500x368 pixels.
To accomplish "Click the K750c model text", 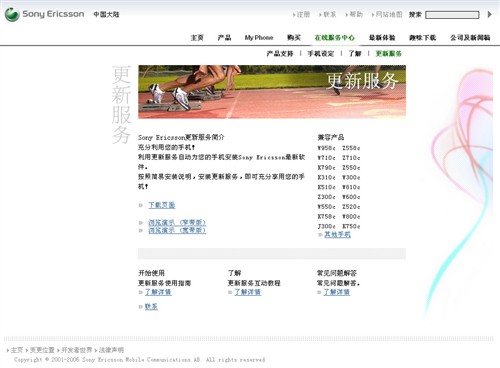I will coord(351,226).
